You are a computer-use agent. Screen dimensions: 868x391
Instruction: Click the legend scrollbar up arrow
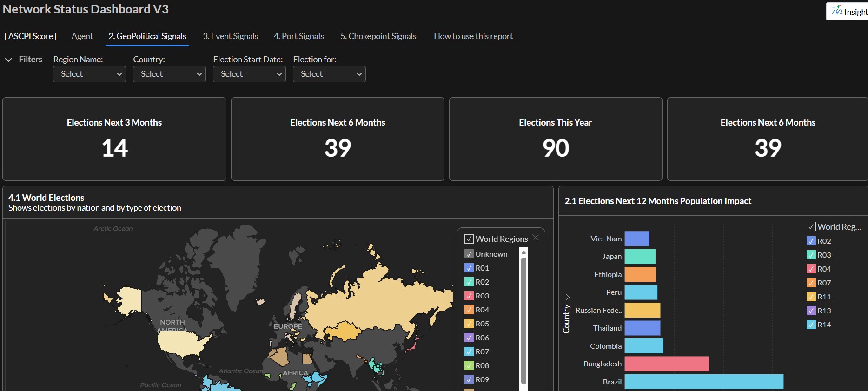click(x=523, y=252)
